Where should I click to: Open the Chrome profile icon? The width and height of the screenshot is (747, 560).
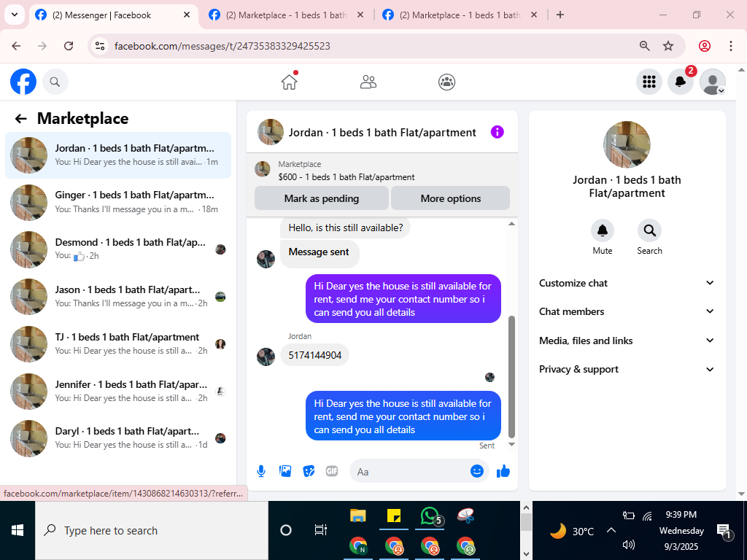(x=705, y=46)
